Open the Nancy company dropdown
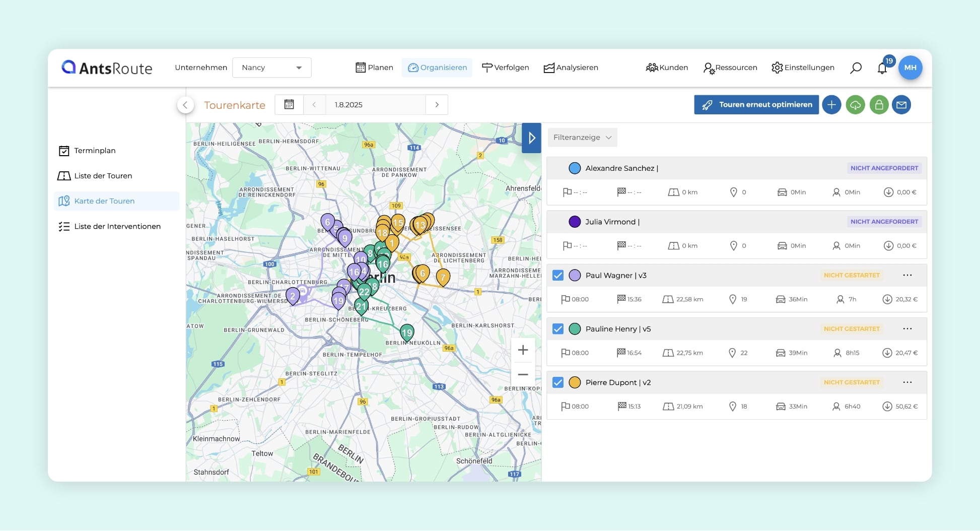Image resolution: width=980 pixels, height=531 pixels. (271, 68)
